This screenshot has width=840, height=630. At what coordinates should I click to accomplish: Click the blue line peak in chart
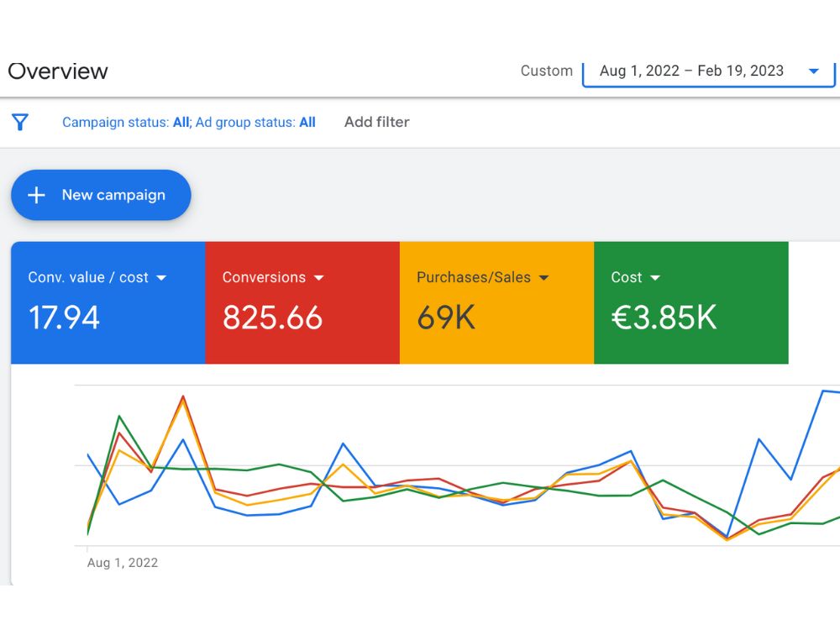[x=823, y=391]
